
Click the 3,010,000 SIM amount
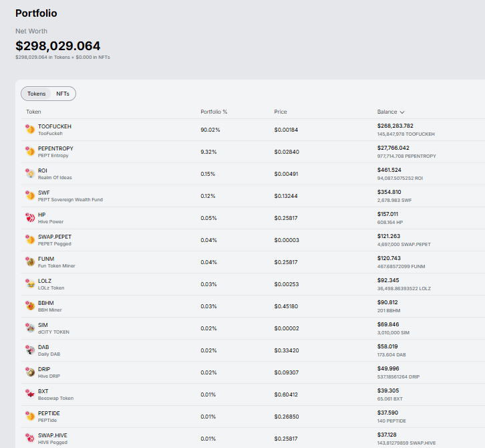pos(393,332)
